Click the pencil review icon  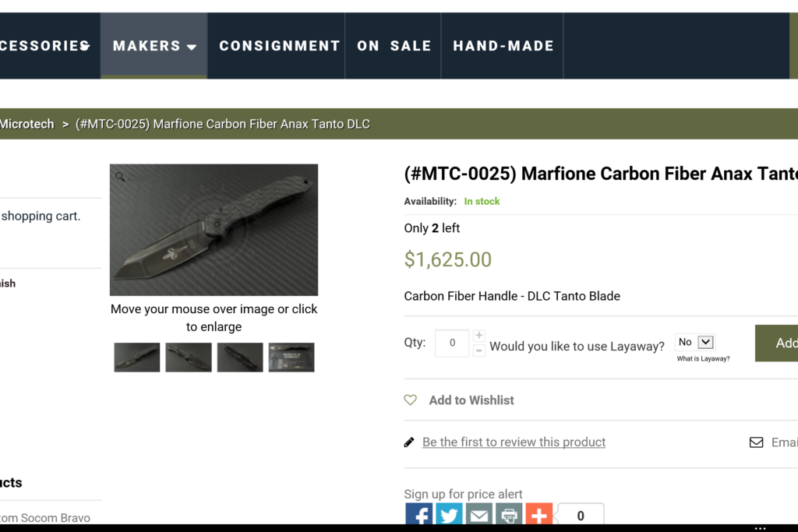(409, 442)
